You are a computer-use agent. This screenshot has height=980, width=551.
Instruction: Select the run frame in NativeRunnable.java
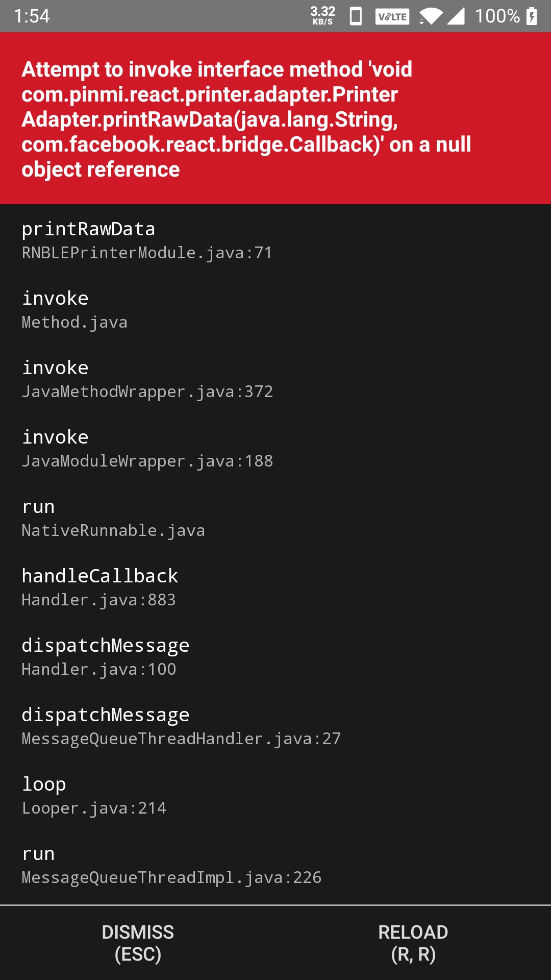tap(112, 517)
